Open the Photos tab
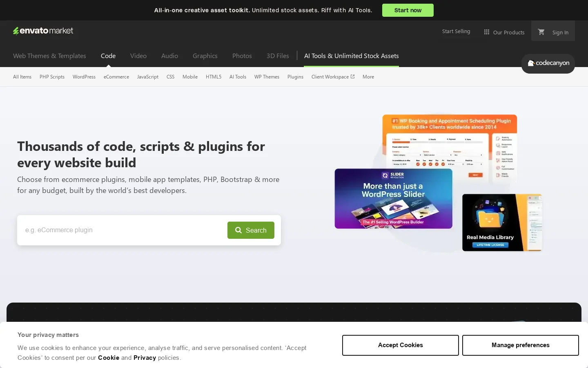Viewport: 588px width, 368px height. pos(242,56)
